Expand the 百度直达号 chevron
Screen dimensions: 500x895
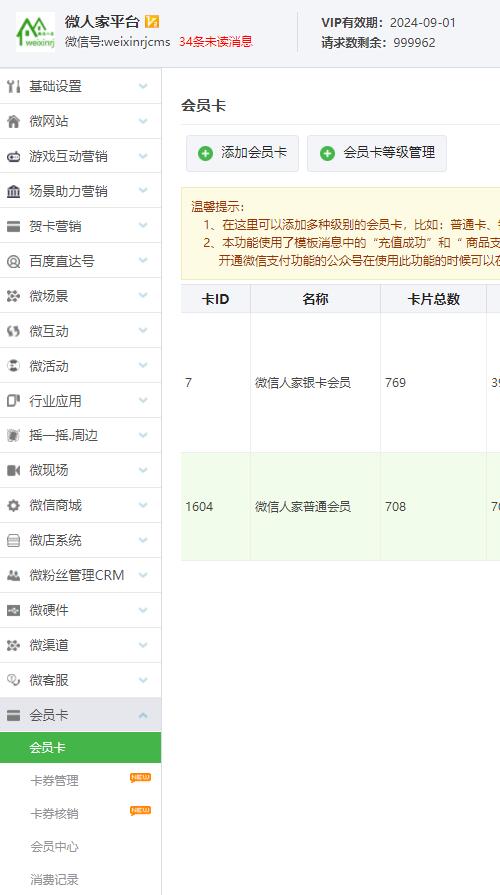click(143, 261)
